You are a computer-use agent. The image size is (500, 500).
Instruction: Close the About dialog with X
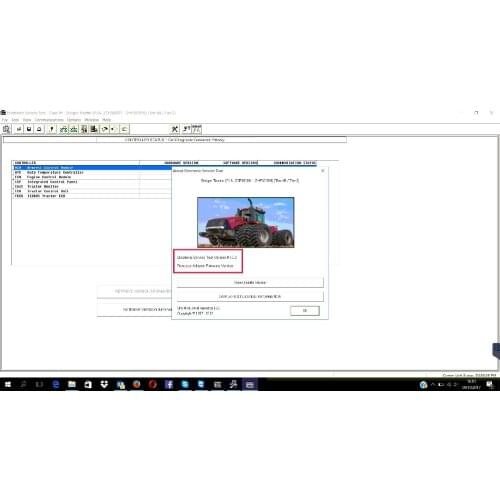click(322, 171)
